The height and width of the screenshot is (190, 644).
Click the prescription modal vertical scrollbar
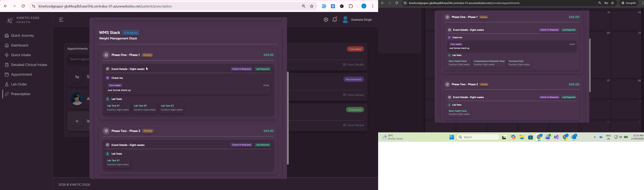click(288, 118)
